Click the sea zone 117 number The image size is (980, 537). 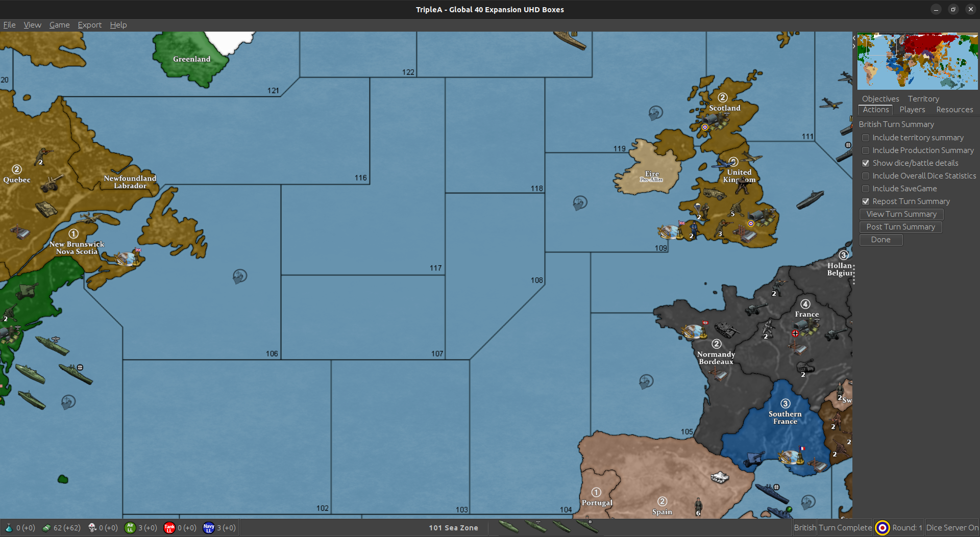pyautogui.click(x=435, y=268)
